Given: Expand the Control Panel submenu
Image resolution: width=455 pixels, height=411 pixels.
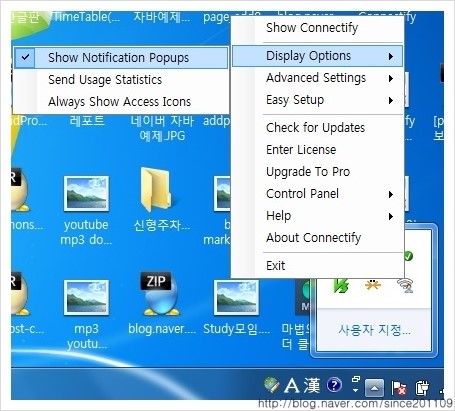Looking at the screenshot, I should pos(317,194).
